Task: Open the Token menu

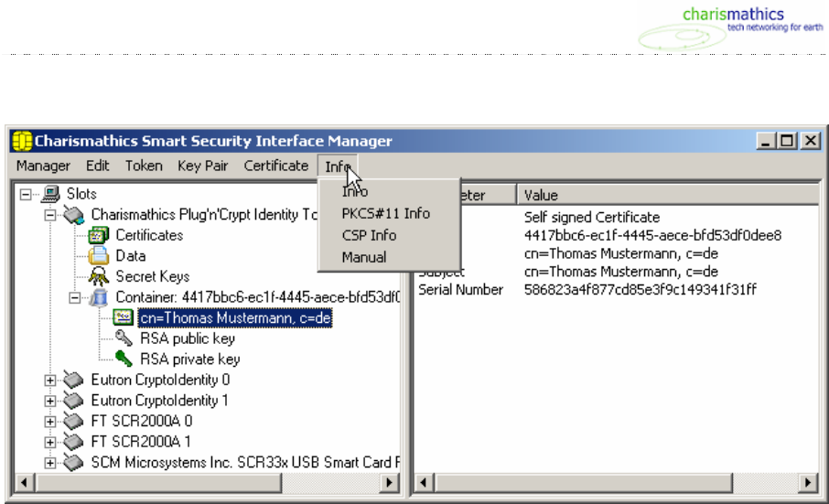Action: 144,166
